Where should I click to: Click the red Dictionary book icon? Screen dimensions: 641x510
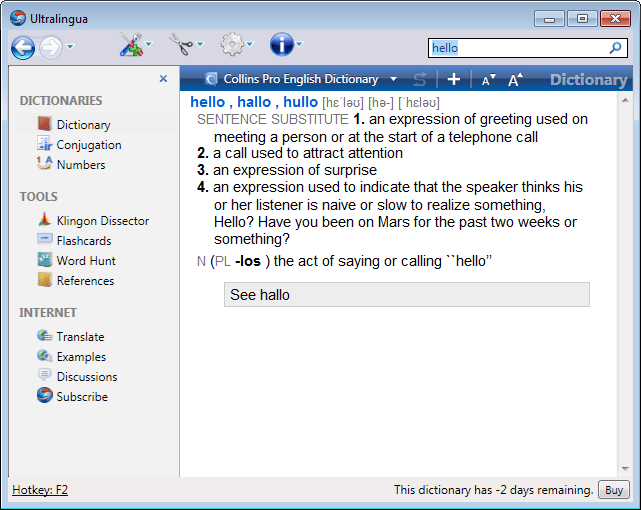[45, 123]
